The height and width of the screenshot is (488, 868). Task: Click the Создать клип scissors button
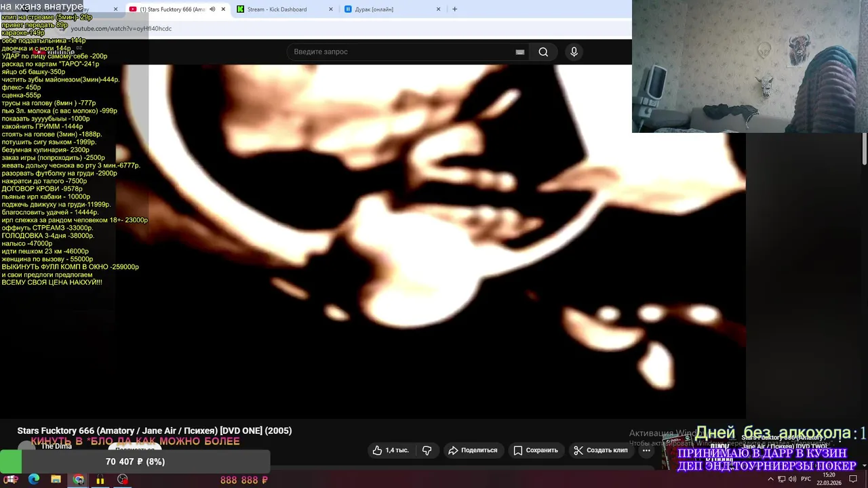[x=600, y=450]
